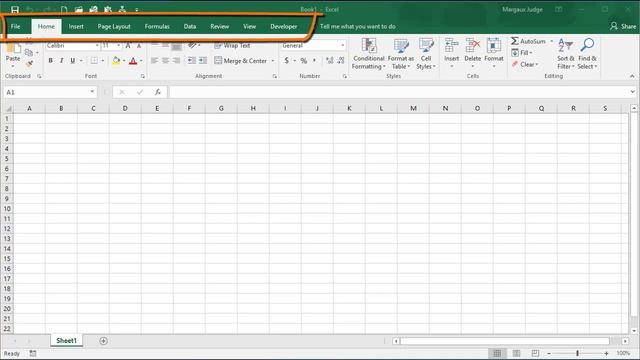
Task: Open the font size dropdown
Action: [119, 46]
